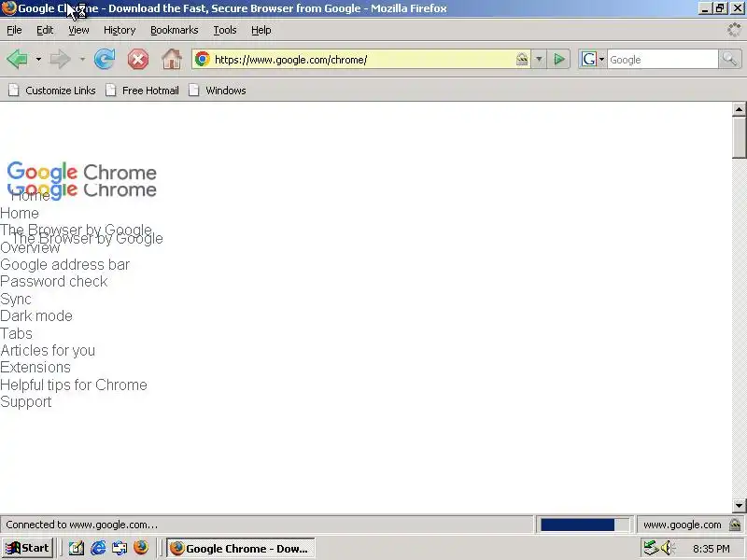Click the Google search input box
The width and height of the screenshot is (747, 560).
point(663,60)
